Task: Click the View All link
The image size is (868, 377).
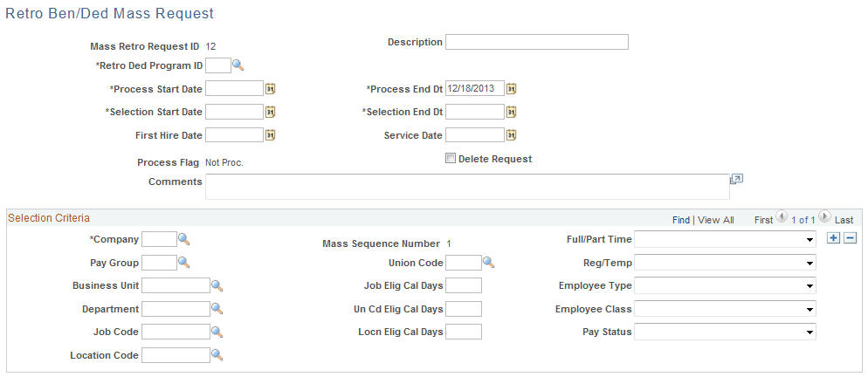Action: [716, 220]
